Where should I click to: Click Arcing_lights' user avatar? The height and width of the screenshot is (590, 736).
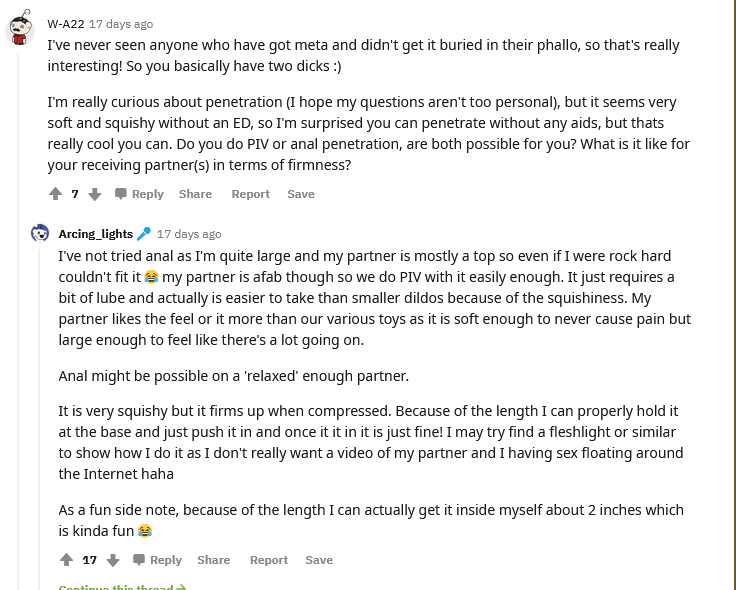click(x=40, y=233)
